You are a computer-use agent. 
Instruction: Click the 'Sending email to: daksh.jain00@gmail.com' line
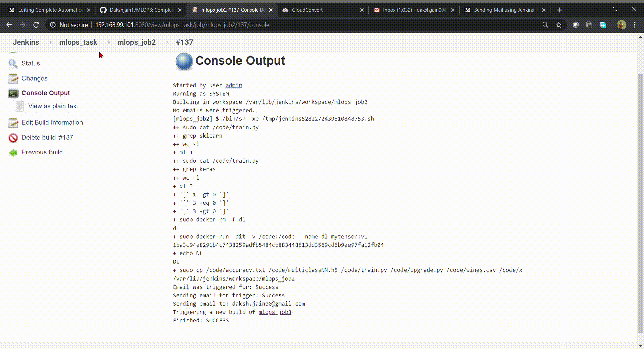point(239,304)
